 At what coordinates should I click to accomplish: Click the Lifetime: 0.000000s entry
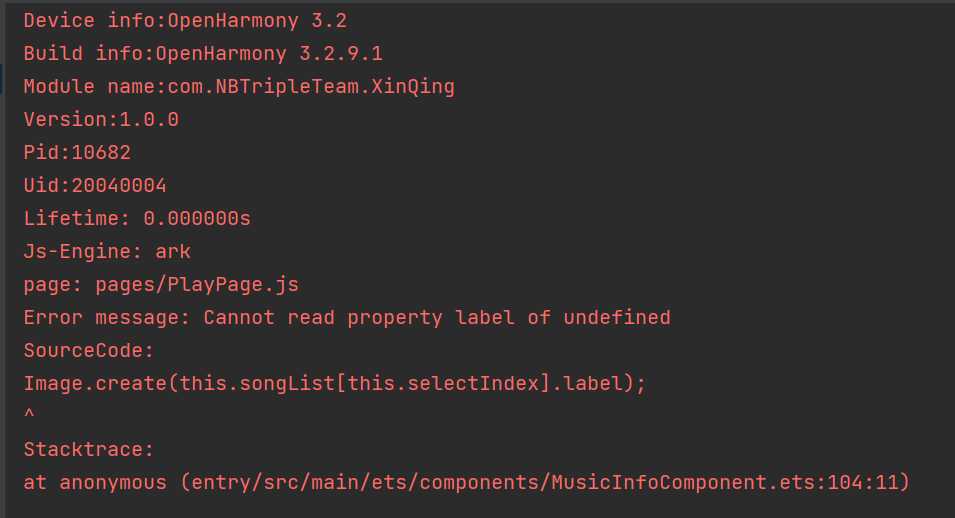[137, 218]
